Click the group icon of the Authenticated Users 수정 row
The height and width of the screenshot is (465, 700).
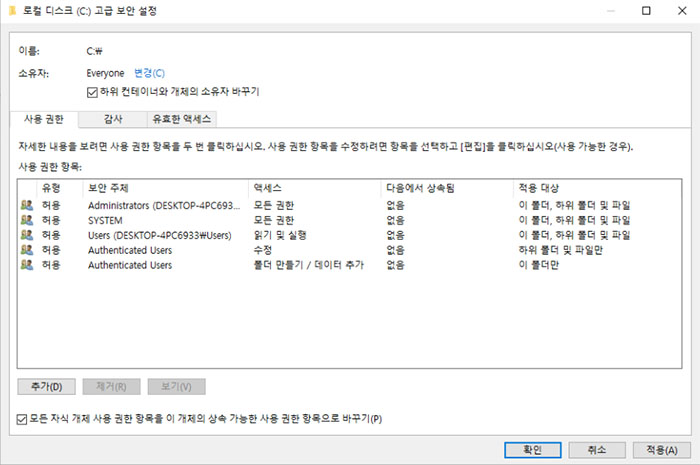pos(27,250)
